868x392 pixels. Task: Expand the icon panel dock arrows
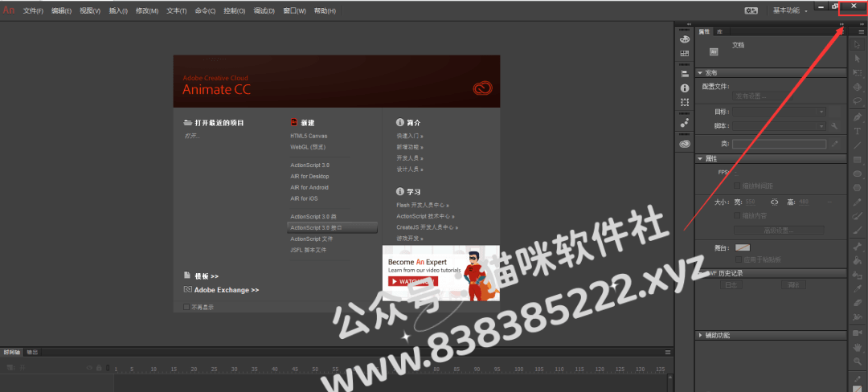pyautogui.click(x=689, y=24)
